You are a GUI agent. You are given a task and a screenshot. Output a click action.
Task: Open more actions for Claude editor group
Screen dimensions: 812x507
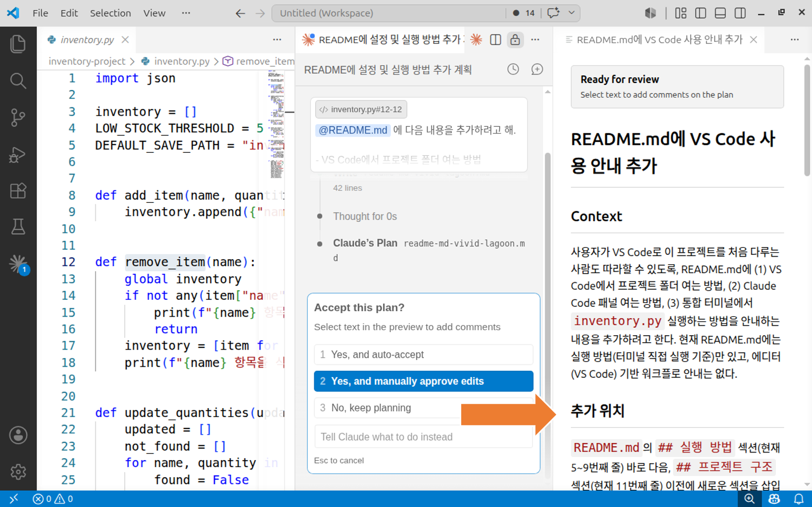point(535,39)
